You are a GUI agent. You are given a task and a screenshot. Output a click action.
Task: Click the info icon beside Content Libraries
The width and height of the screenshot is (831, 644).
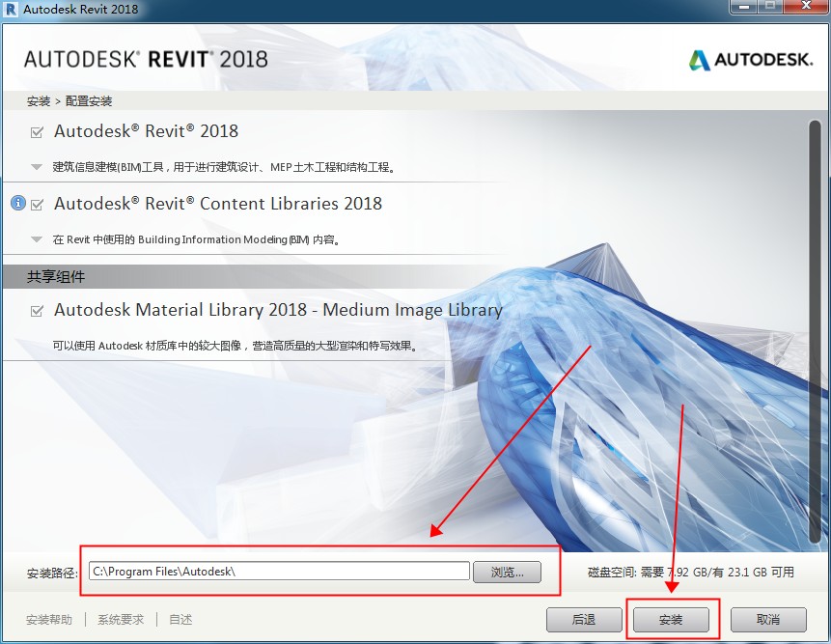[x=17, y=203]
